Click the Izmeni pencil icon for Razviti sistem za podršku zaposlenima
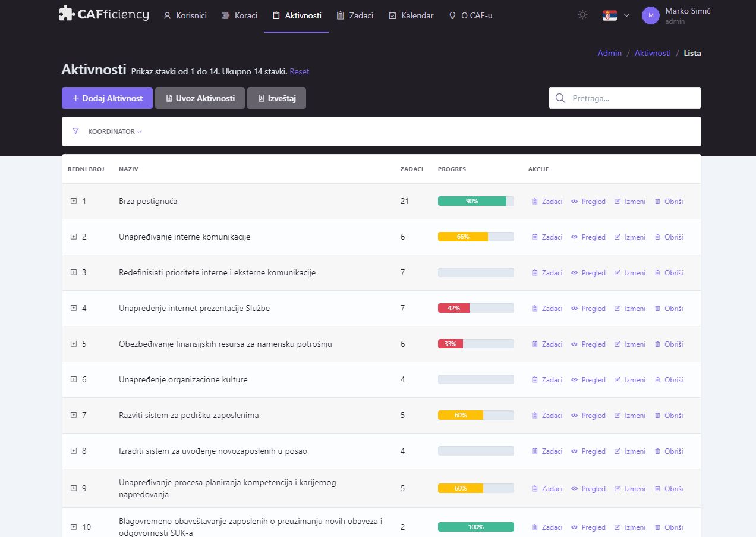This screenshot has height=537, width=756. [x=618, y=415]
